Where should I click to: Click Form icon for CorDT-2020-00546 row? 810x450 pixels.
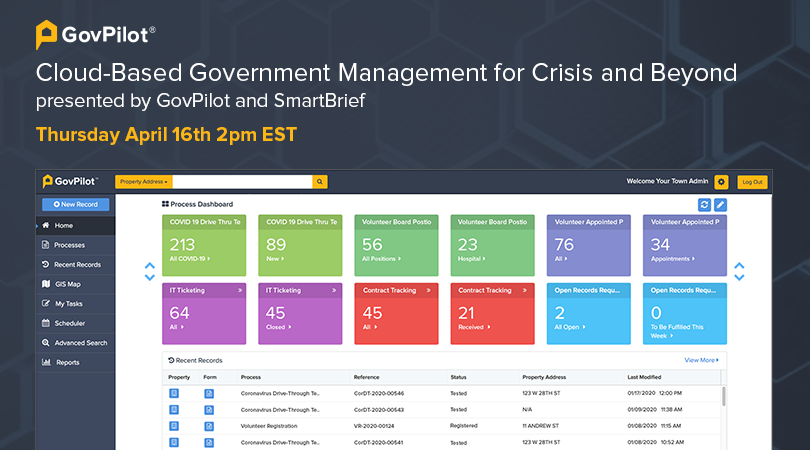pyautogui.click(x=209, y=394)
